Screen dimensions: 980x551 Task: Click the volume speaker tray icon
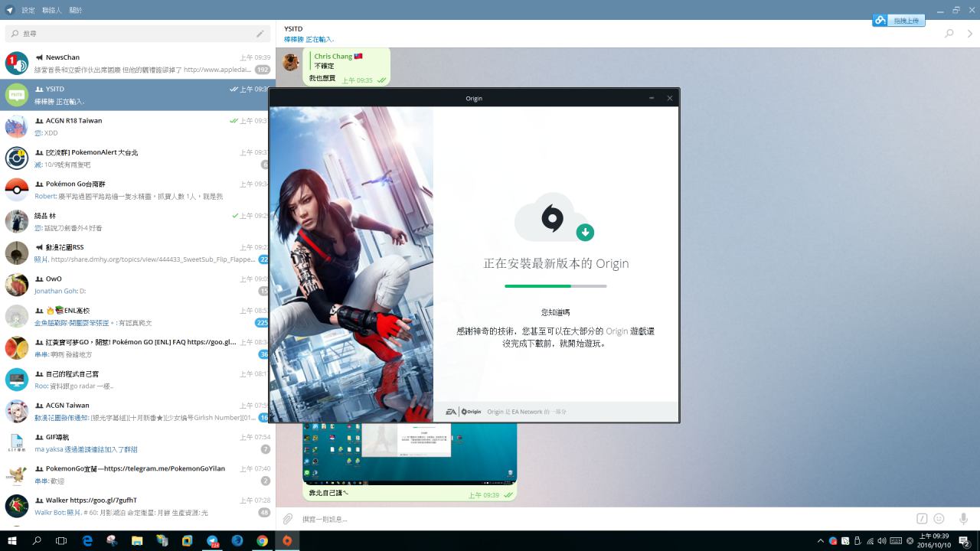coord(883,541)
